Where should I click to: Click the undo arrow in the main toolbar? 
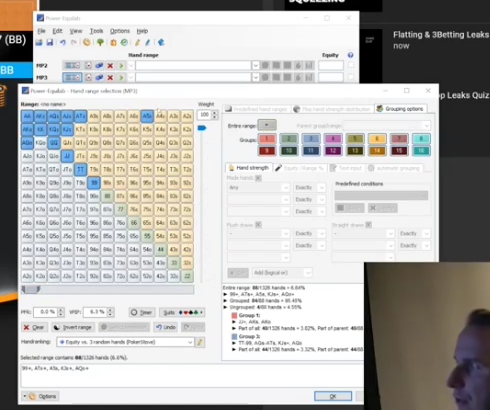coord(62,42)
